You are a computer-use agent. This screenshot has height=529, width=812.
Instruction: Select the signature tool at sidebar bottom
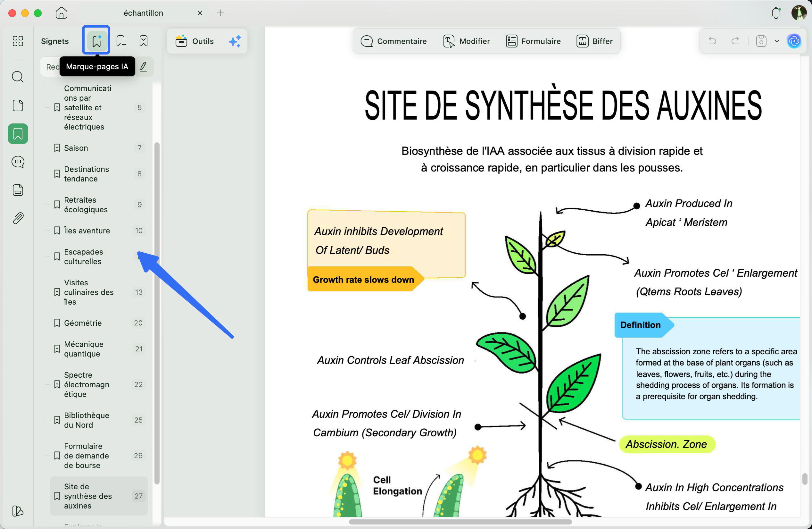[17, 511]
